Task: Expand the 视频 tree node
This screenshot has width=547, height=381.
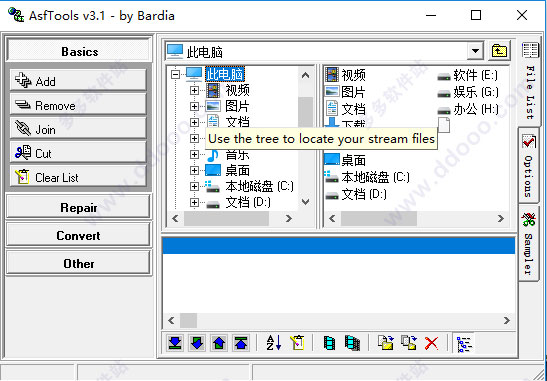Action: tap(194, 90)
